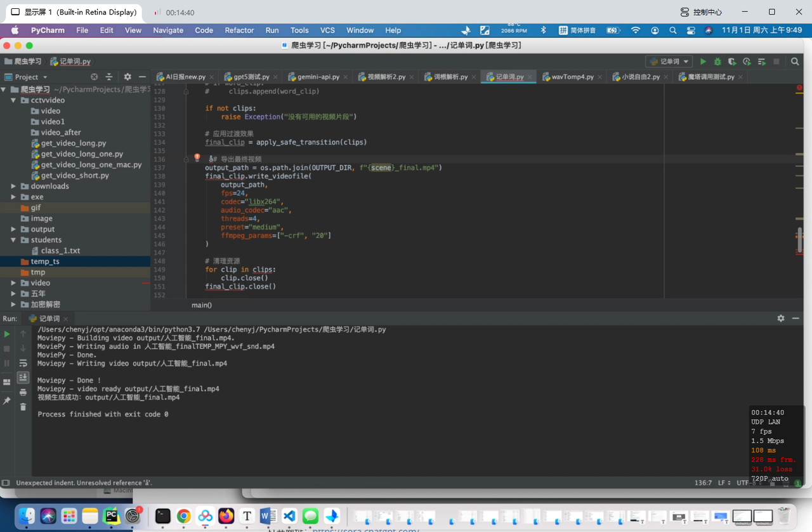Click the Bluetooth icon in menu bar

point(543,30)
